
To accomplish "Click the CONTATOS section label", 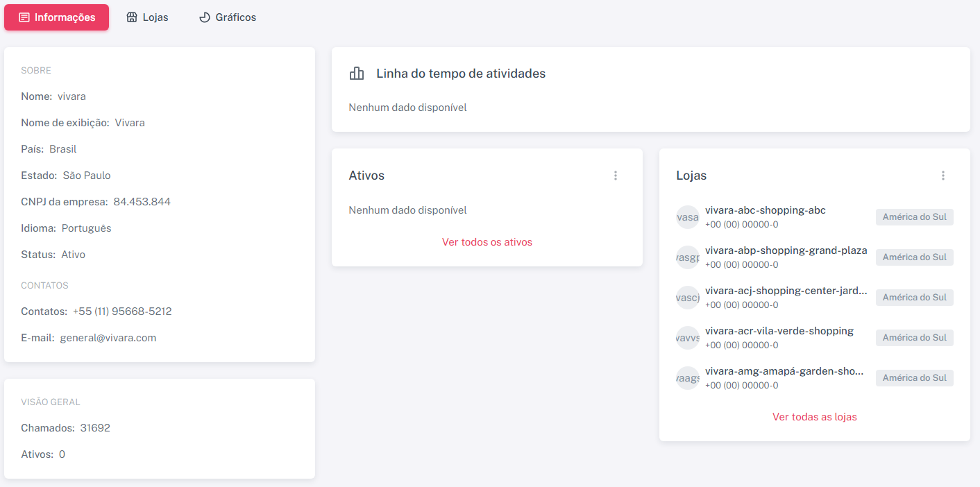I will pyautogui.click(x=44, y=286).
